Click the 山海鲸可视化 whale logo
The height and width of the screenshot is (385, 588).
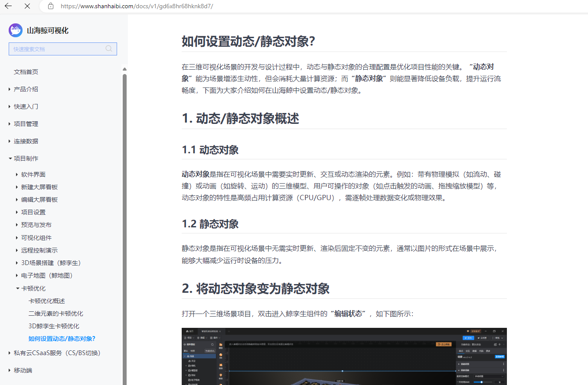point(16,30)
